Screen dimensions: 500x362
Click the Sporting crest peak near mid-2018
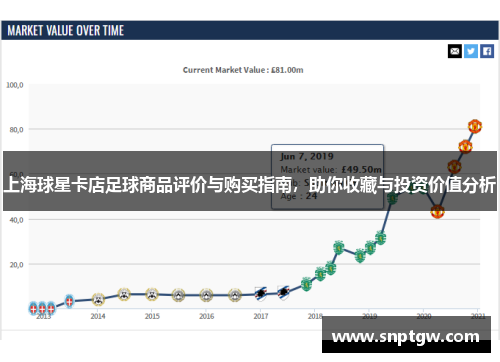[x=338, y=247]
